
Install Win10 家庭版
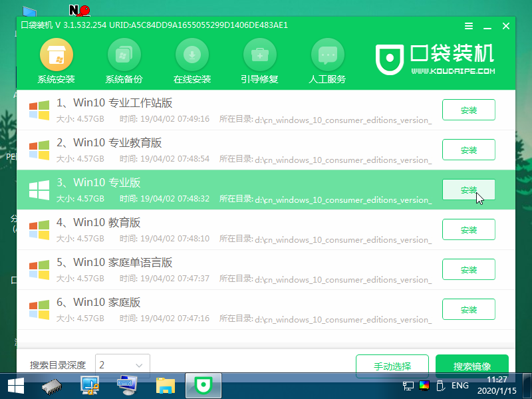point(469,309)
